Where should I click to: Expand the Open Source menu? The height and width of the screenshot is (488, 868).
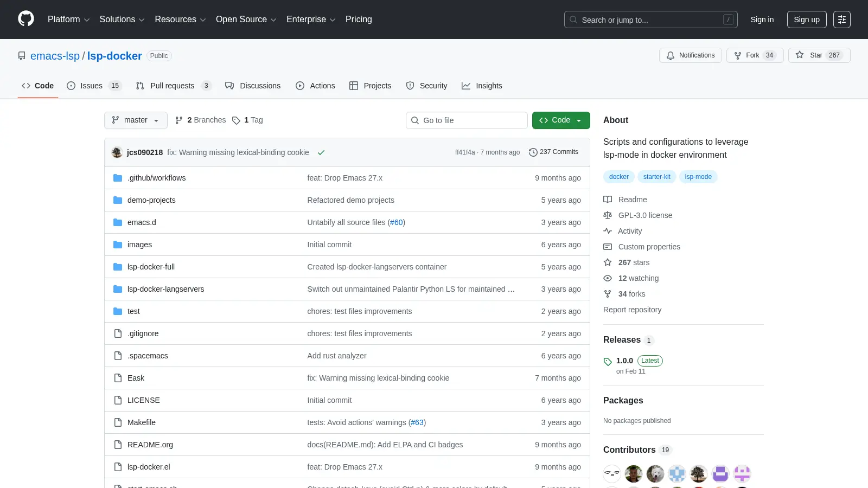[x=246, y=20]
